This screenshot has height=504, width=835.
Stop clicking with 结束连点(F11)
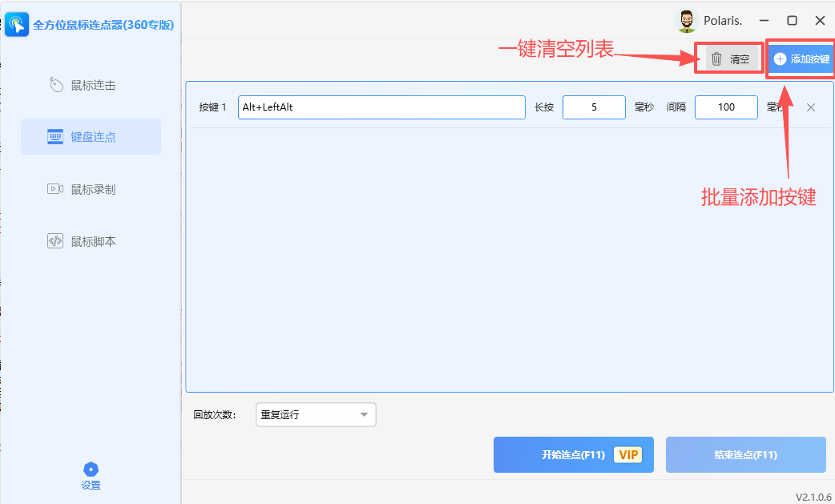coord(745,454)
